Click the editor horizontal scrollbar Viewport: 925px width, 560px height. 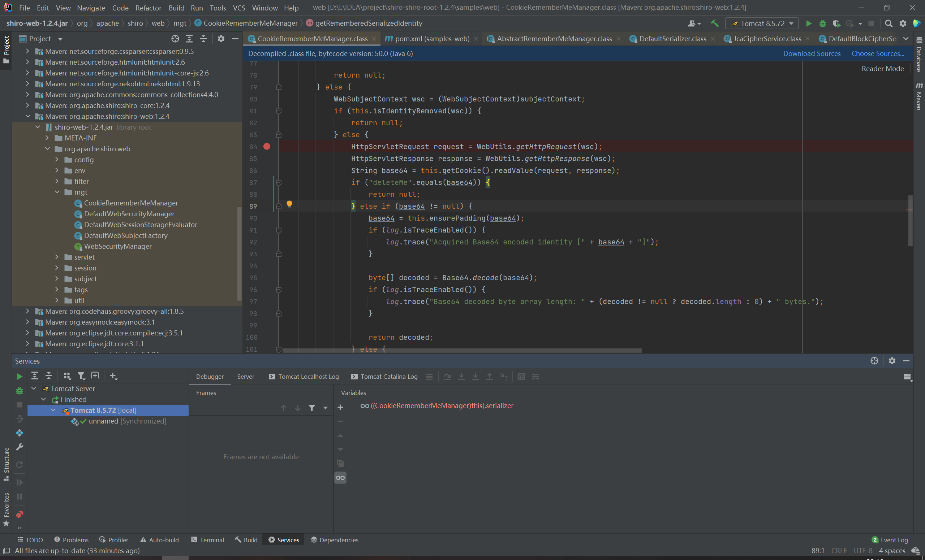[x=462, y=350]
